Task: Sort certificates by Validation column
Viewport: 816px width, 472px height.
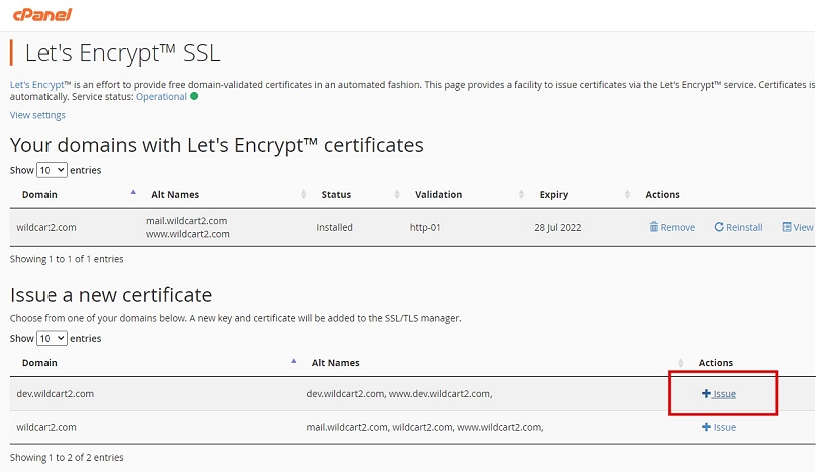Action: 521,194
